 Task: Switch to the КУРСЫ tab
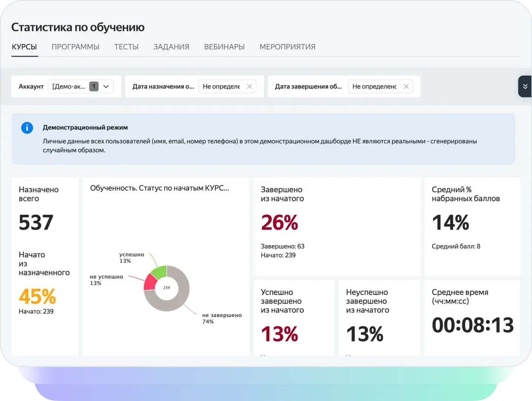[x=24, y=47]
